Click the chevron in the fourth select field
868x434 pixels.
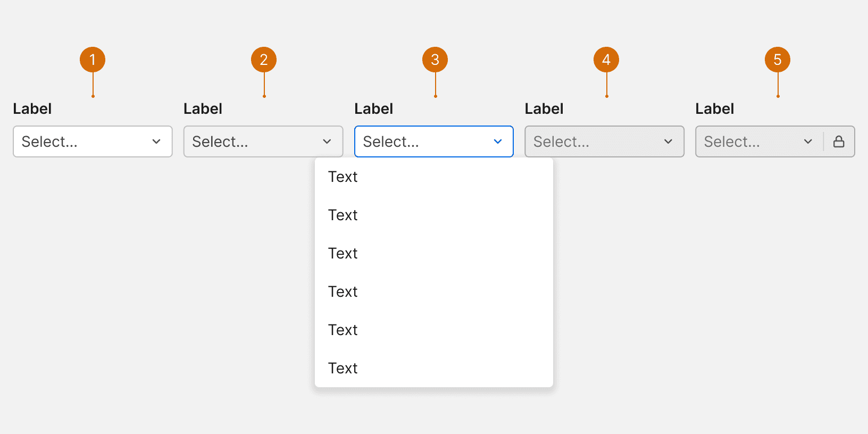pos(669,141)
